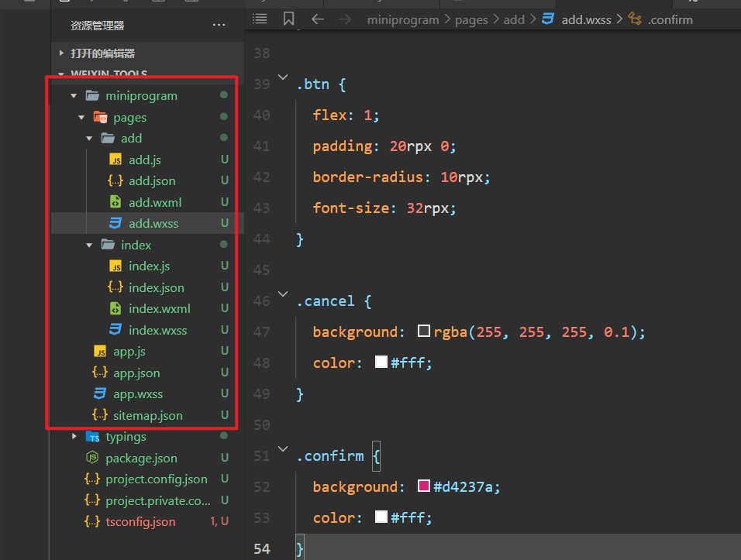741x560 pixels.
Task: Click the add.wxss breadcrumb file icon
Action: coord(548,19)
